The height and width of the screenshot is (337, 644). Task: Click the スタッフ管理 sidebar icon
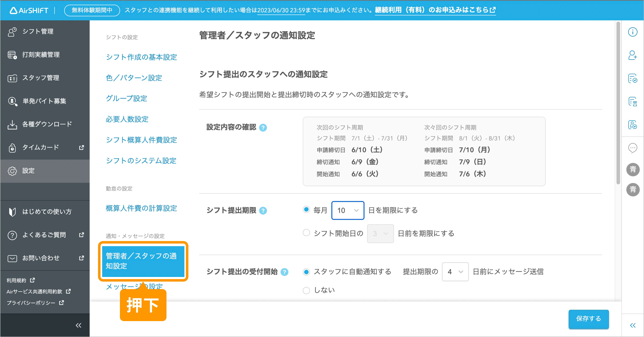pyautogui.click(x=12, y=78)
